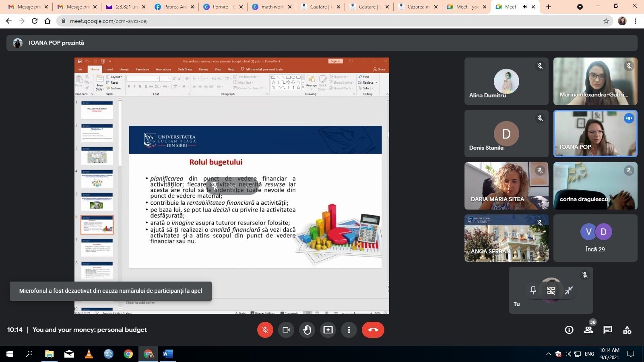This screenshot has height=362, width=644.
Task: Open Microsoft Word from the taskbar
Action: [x=167, y=354]
